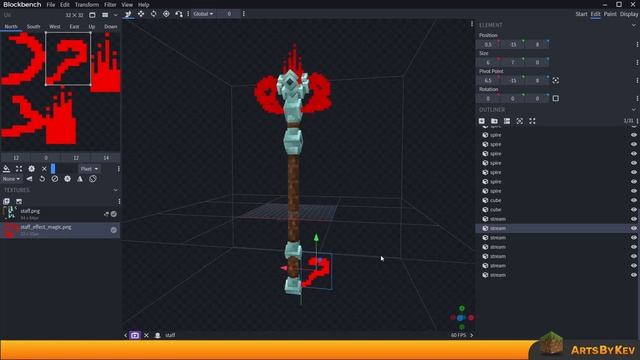Open the View menu
The width and height of the screenshot is (640, 360).
tap(127, 5)
